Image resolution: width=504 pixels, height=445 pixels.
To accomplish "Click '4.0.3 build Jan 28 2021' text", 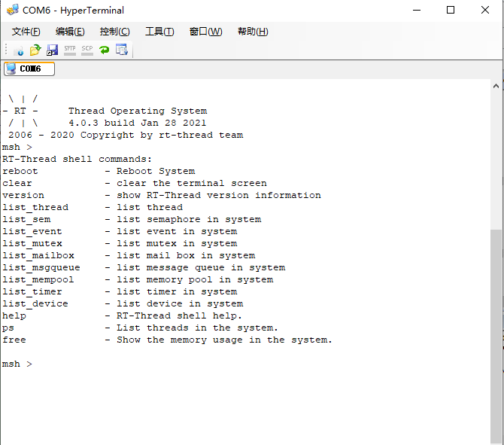I will click(x=137, y=123).
